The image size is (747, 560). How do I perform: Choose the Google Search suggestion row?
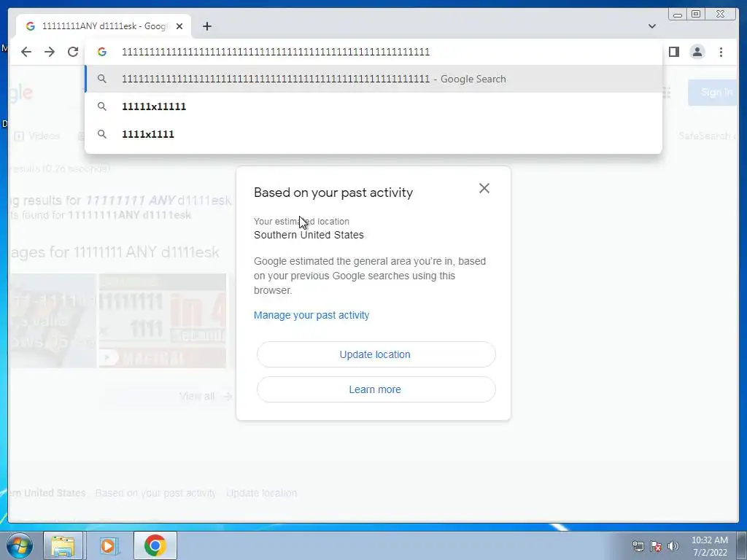[373, 79]
